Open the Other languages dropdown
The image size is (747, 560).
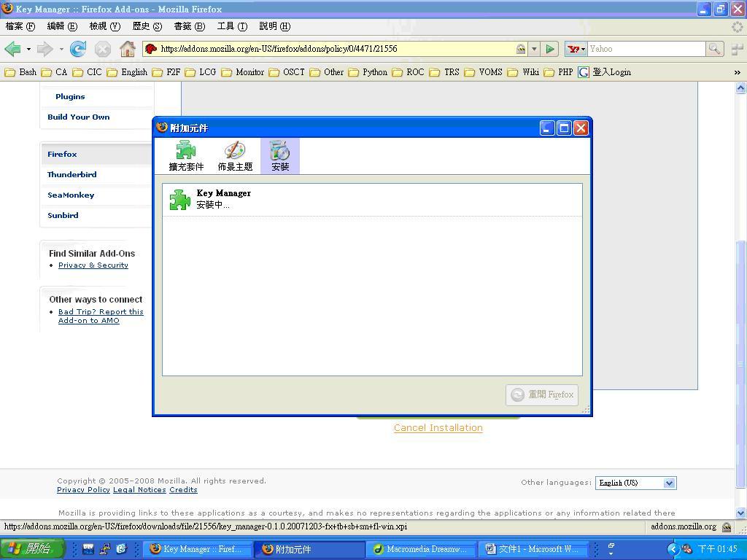(635, 483)
